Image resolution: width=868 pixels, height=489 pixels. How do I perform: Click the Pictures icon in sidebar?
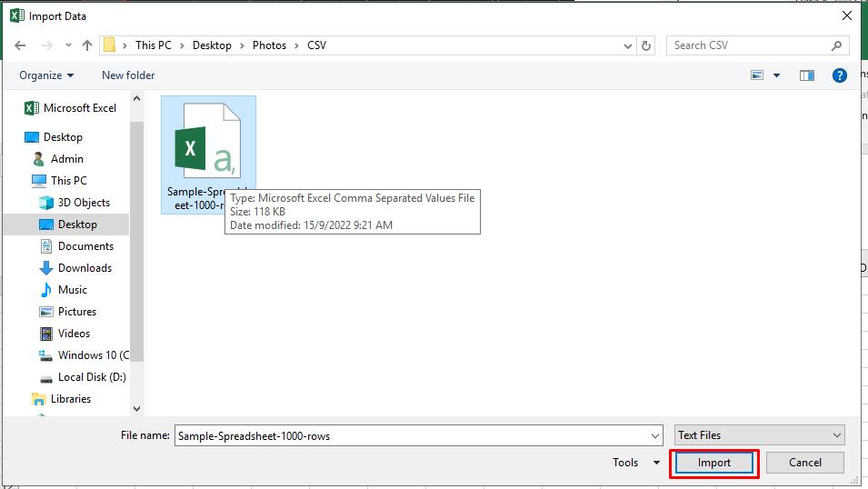tap(46, 312)
